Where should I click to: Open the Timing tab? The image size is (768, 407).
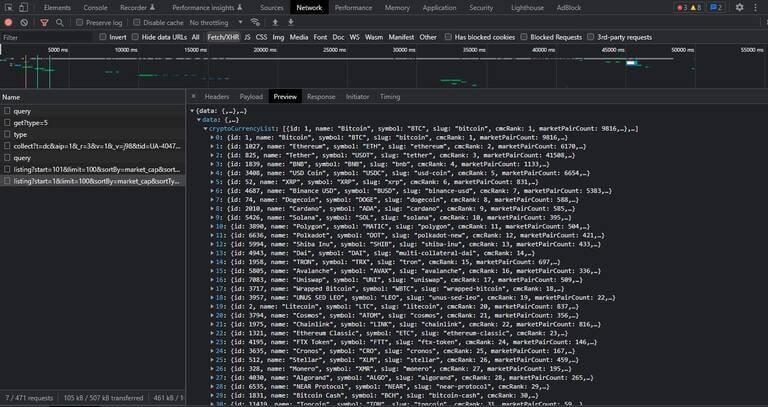tap(390, 96)
